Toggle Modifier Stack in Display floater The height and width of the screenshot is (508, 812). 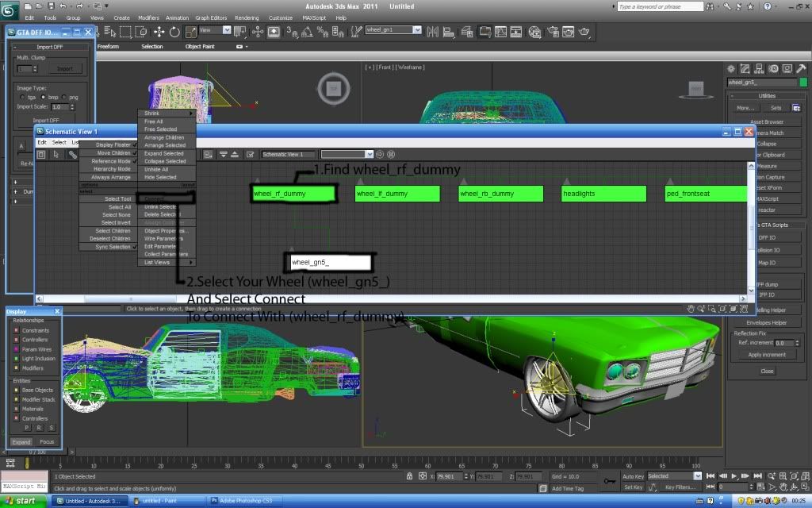tap(16, 400)
